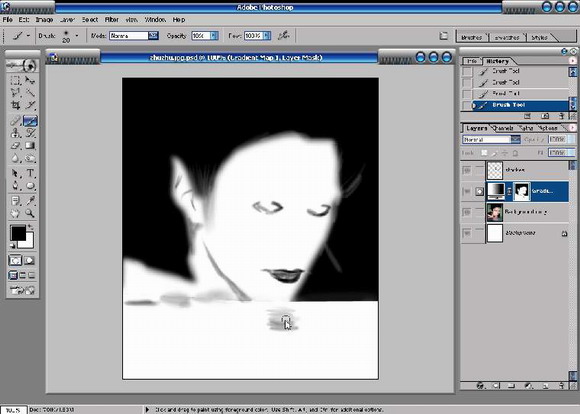The height and width of the screenshot is (414, 580).
Task: Select the Eyedropper tool
Action: 30,201
